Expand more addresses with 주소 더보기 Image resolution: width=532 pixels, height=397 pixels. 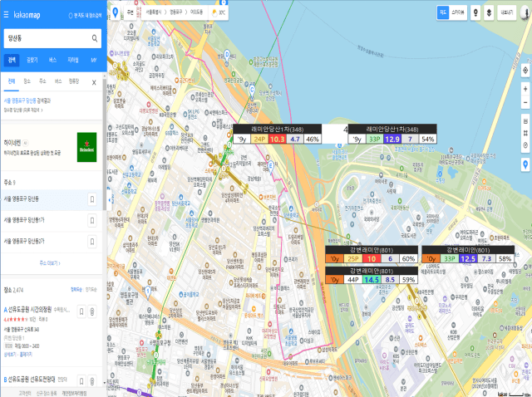50,263
